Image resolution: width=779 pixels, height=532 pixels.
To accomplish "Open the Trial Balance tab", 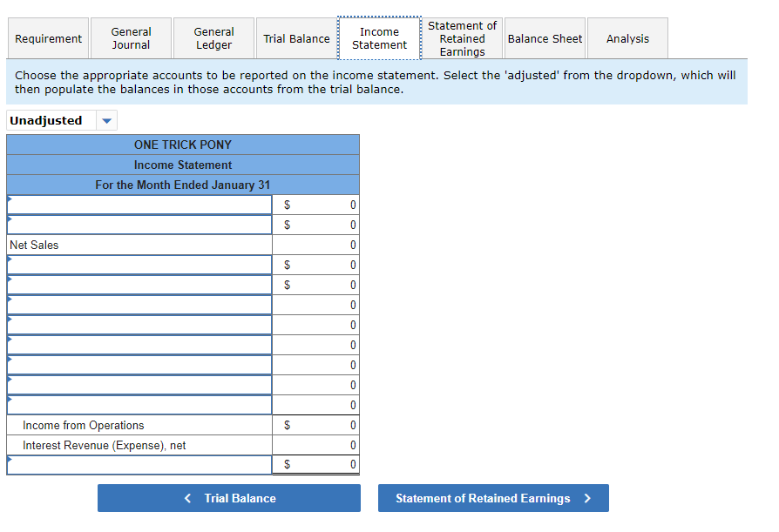I will (296, 38).
